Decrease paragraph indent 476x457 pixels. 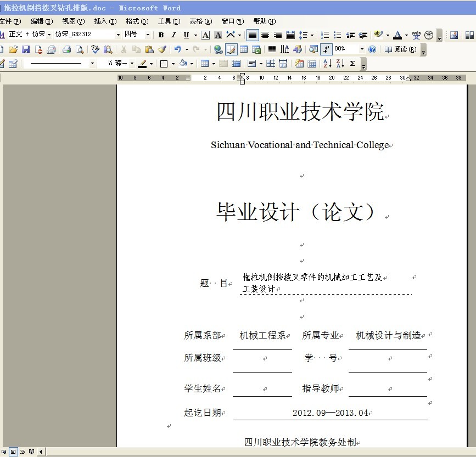point(350,35)
